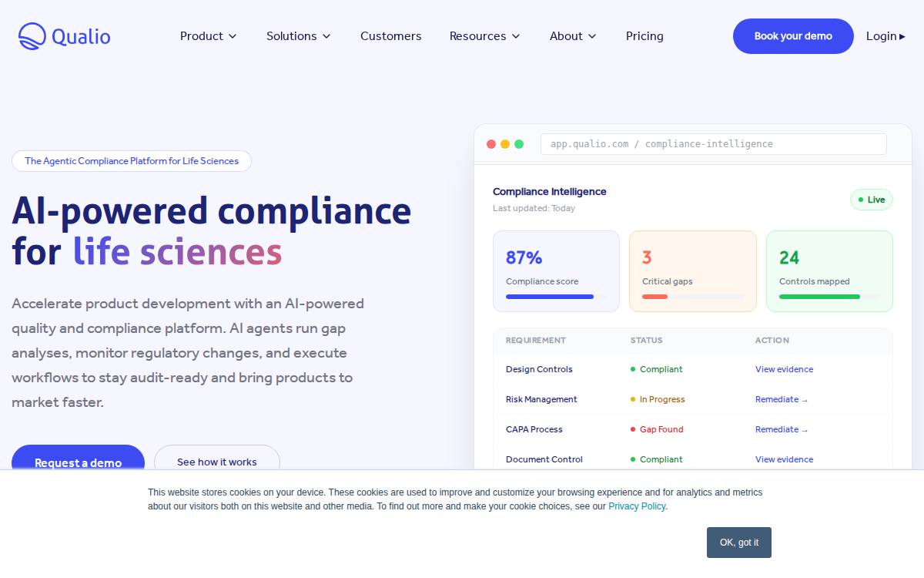
Task: Click the Live status badge
Action: click(x=872, y=200)
